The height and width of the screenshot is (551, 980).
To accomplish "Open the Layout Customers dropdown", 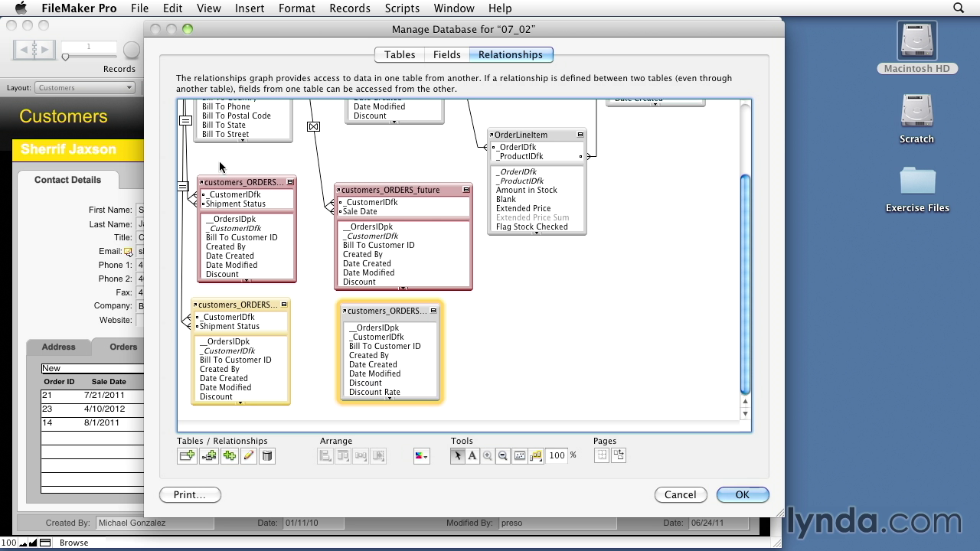I will [85, 87].
